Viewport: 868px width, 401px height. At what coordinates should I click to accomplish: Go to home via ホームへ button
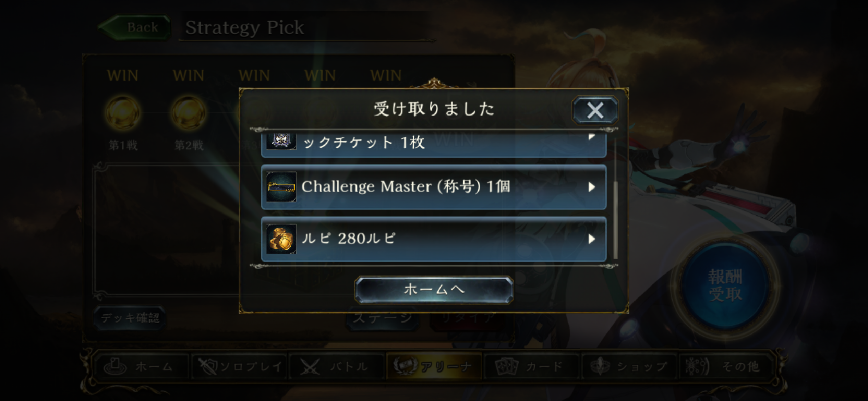[434, 290]
